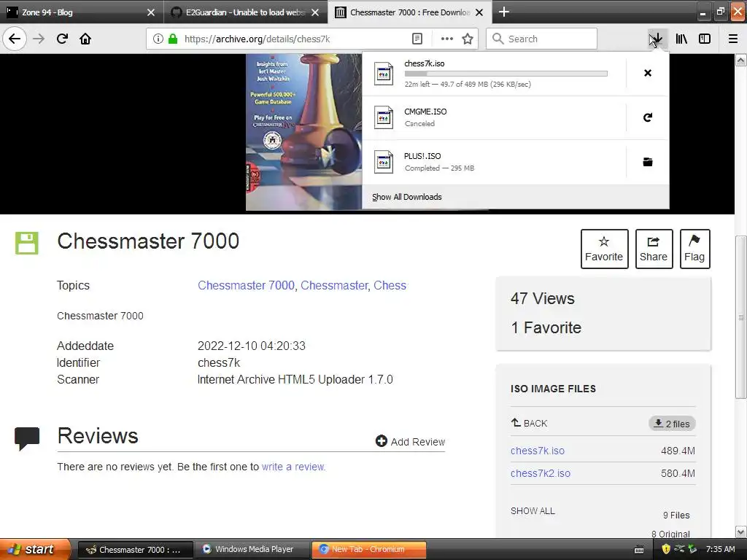
Task: Click SHOW ALL files link
Action: pyautogui.click(x=533, y=511)
